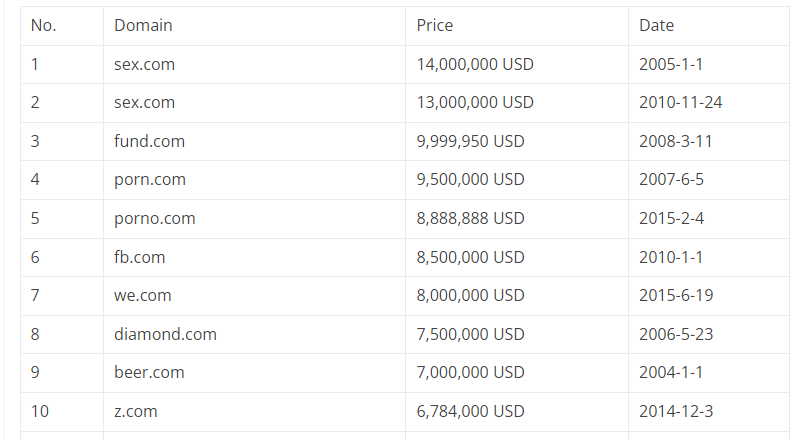Viewport: 799px width, 440px height.
Task: Click the Price column header
Action: coord(435,25)
